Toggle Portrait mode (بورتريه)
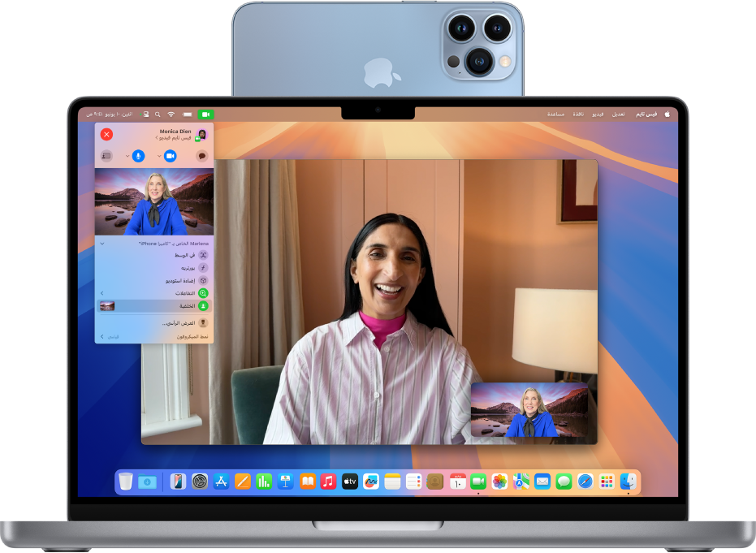Screen dimensions: 756x553 (203, 267)
